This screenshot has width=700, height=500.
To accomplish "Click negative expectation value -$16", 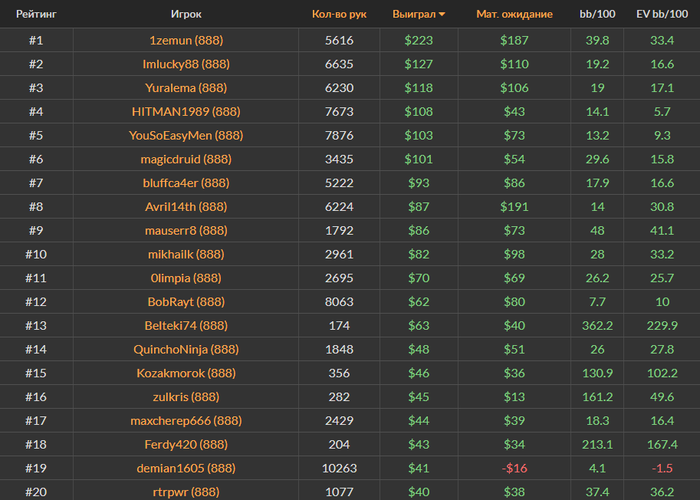I will (x=514, y=468).
